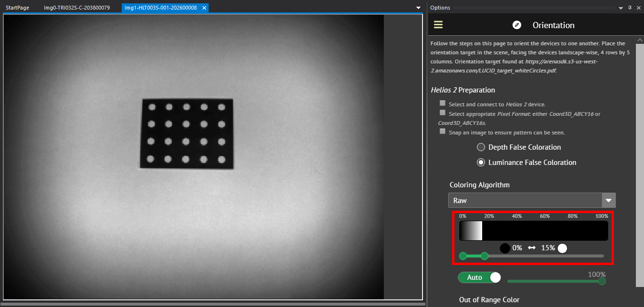This screenshot has height=307, width=644.
Task: Check the 'Select appropriate Pixel Format' box
Action: pos(443,113)
